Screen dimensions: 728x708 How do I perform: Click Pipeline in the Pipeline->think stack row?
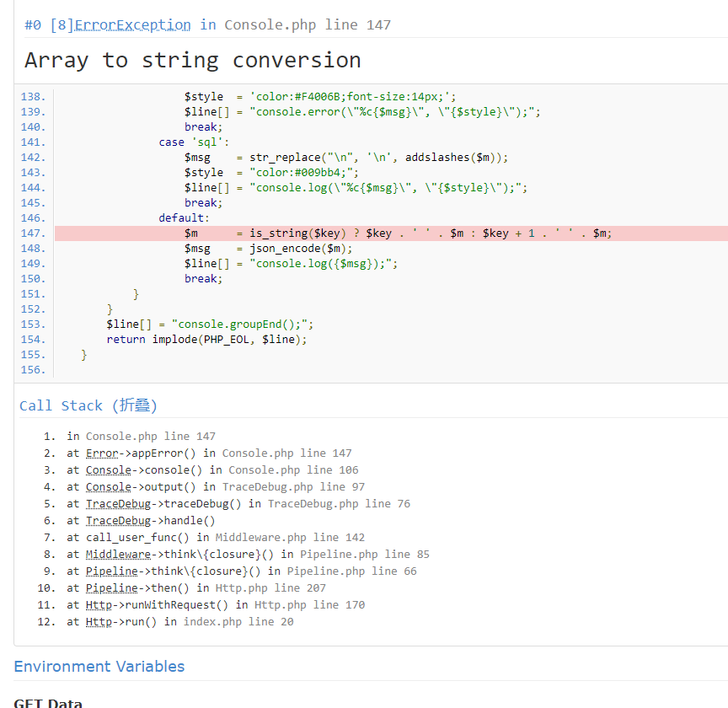[112, 571]
